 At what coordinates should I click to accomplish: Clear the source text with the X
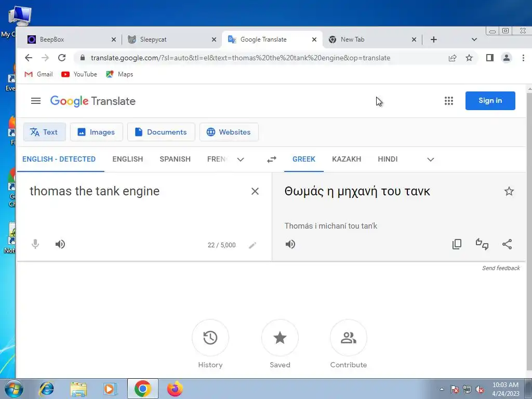(x=255, y=191)
